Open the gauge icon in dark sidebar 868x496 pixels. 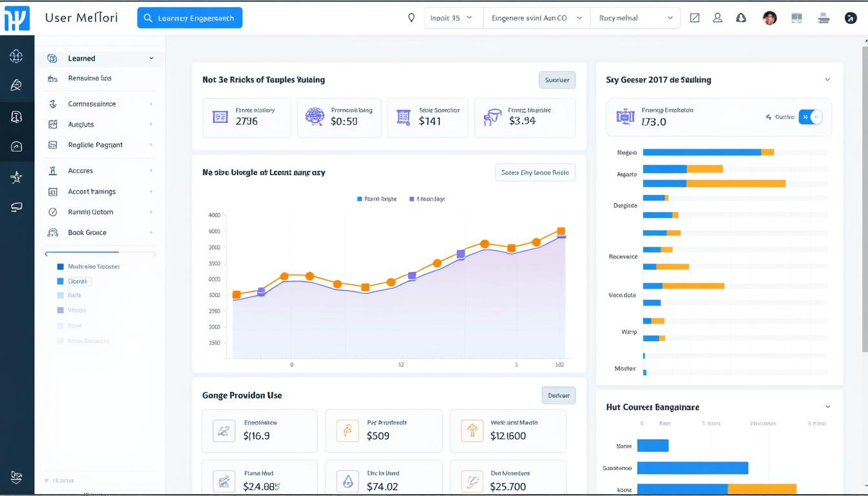[17, 147]
